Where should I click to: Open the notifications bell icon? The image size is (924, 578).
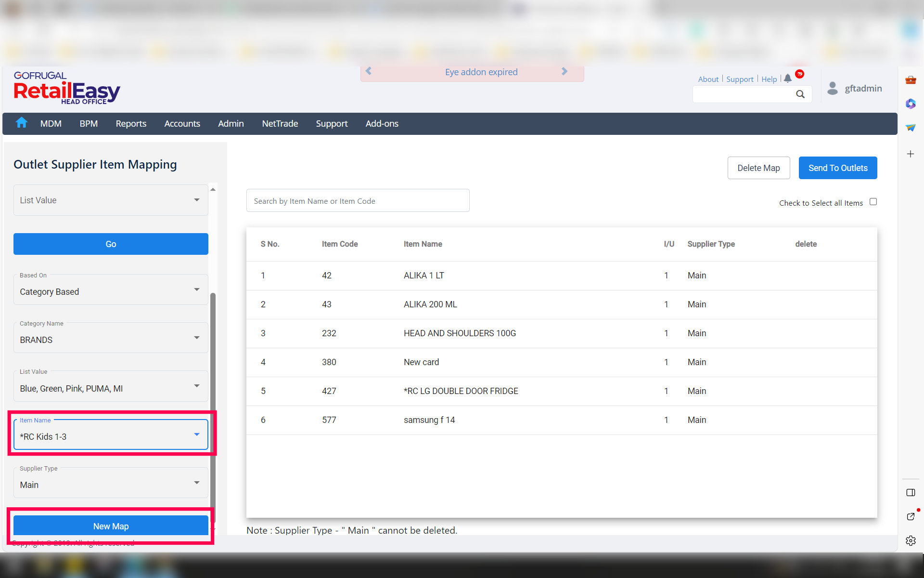[787, 79]
